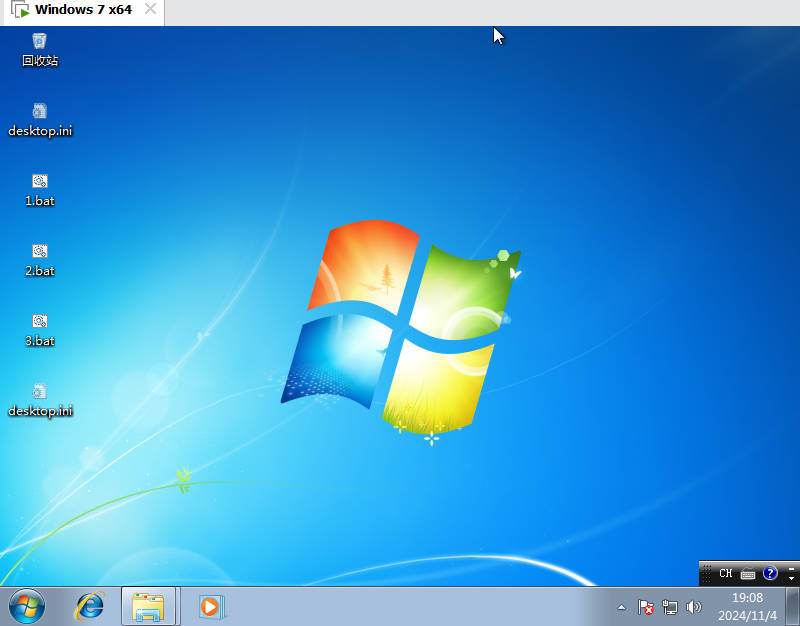Open the clock showing 19:08
Viewport: 800px width, 626px height.
tap(747, 607)
